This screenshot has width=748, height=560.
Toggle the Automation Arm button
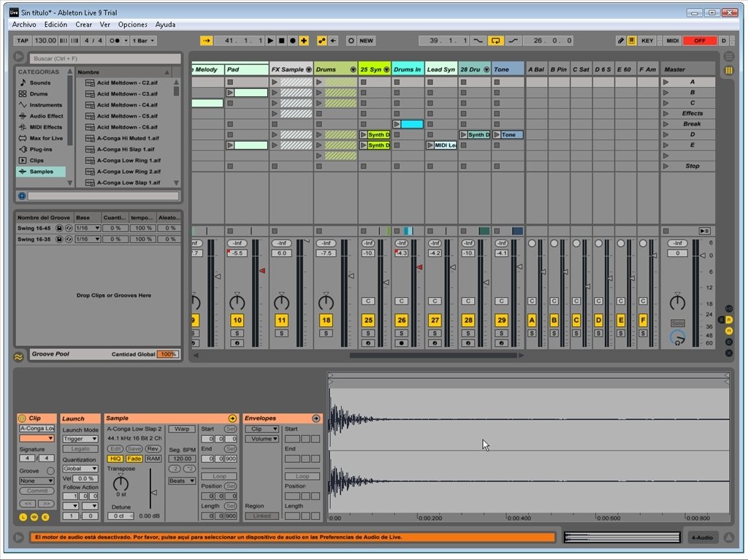coord(322,41)
